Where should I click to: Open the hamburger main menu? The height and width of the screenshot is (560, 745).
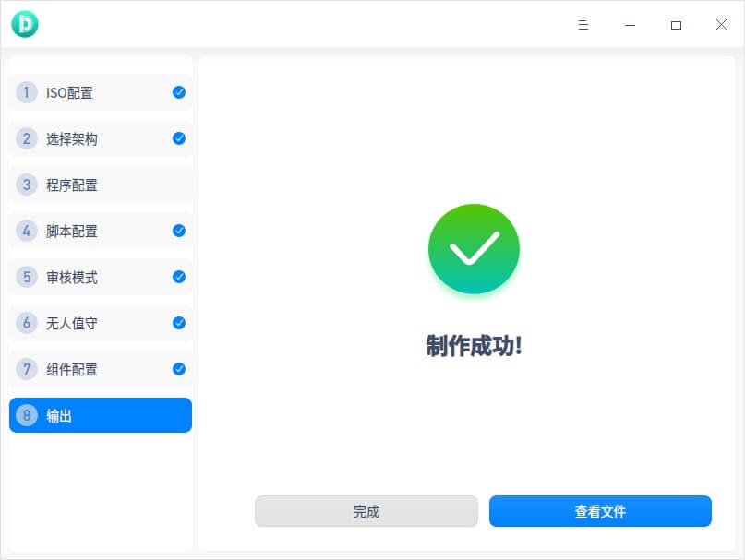(x=583, y=25)
